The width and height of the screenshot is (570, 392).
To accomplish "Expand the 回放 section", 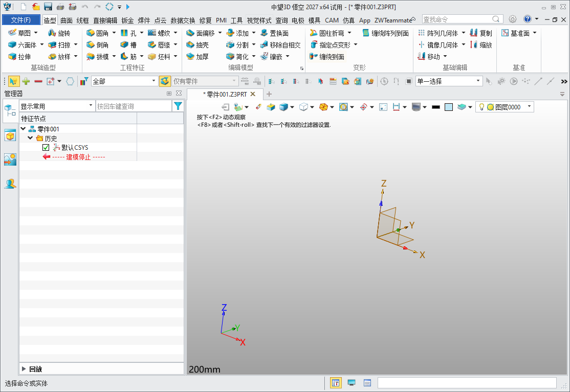I will pos(24,369).
